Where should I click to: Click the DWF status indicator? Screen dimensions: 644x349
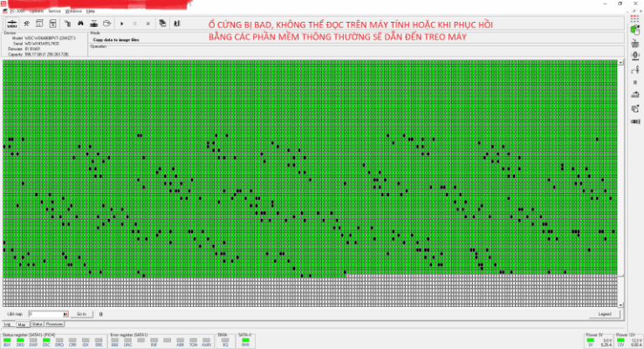click(x=33, y=342)
